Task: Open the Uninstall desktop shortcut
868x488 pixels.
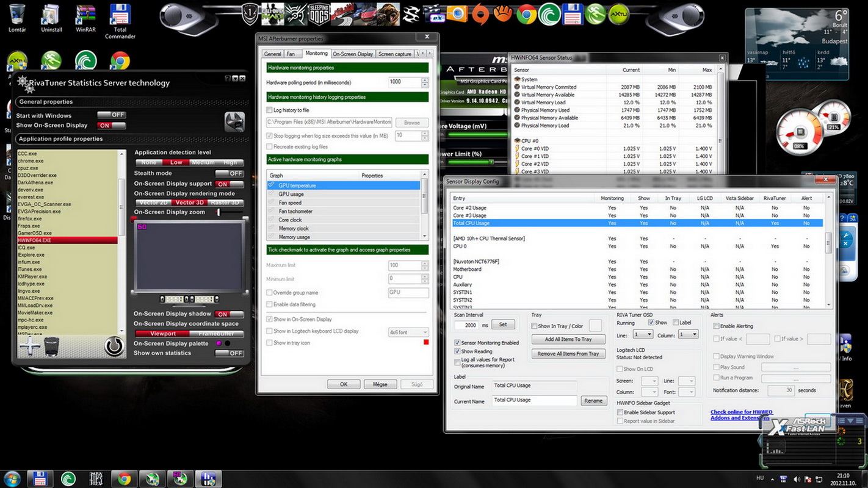Action: coord(51,18)
